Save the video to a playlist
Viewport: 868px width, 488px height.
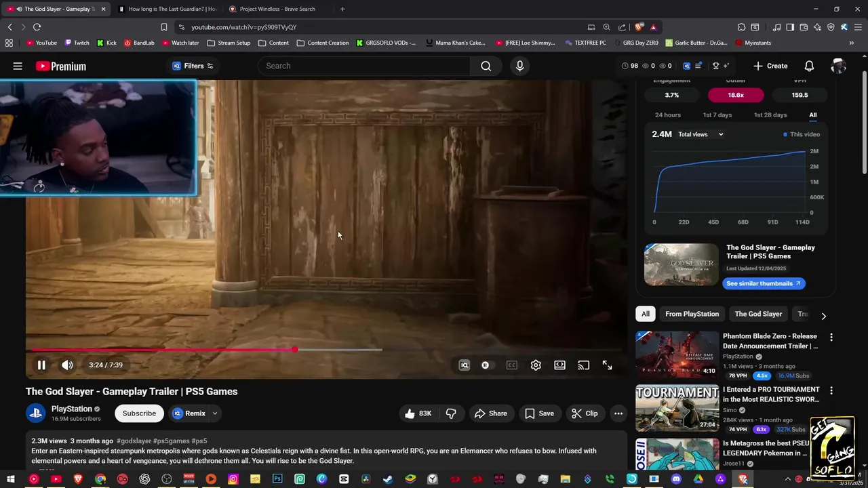click(539, 413)
